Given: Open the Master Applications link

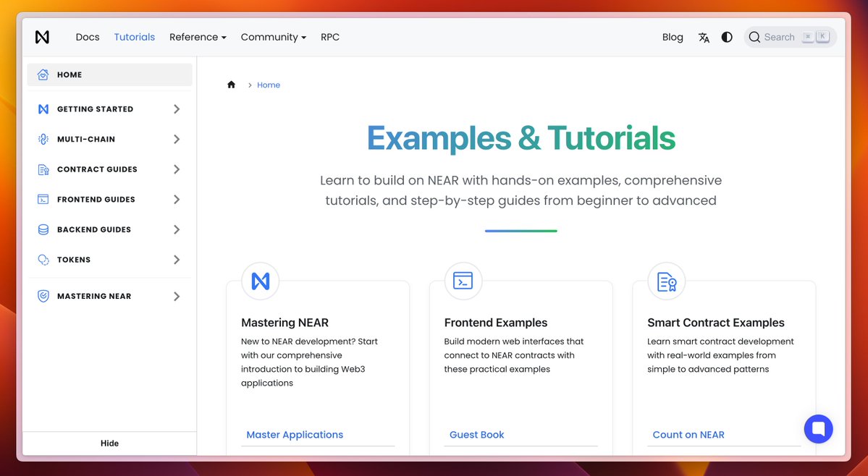Looking at the screenshot, I should pyautogui.click(x=295, y=435).
